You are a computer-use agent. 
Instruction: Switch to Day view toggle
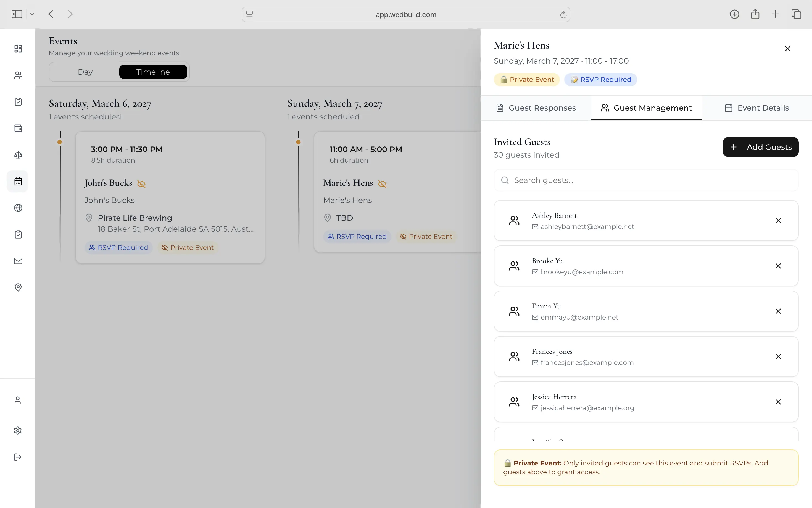click(85, 72)
